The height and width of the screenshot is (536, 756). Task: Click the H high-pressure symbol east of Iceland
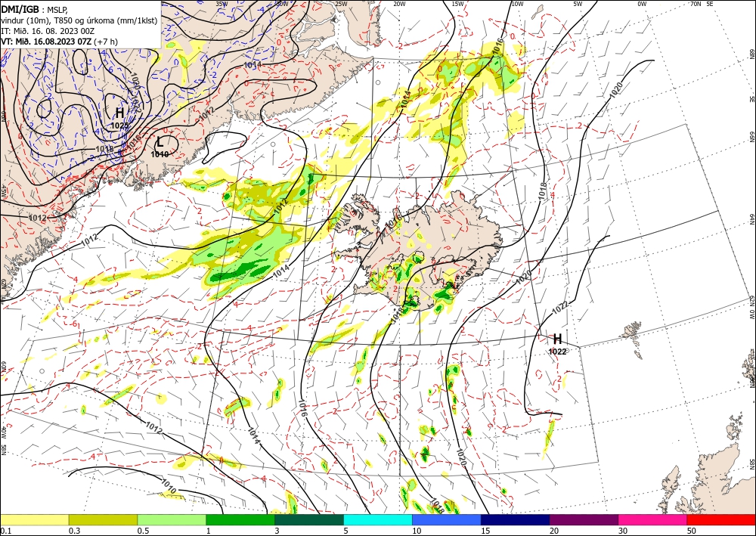[557, 339]
